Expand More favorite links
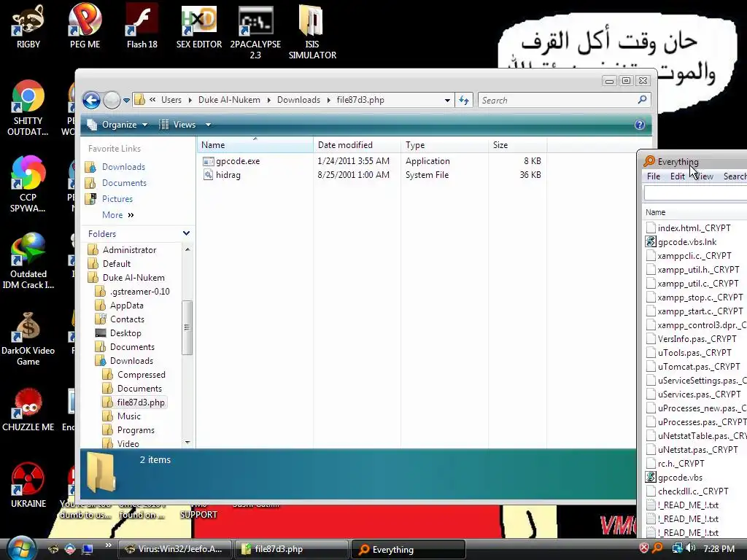 tap(117, 215)
